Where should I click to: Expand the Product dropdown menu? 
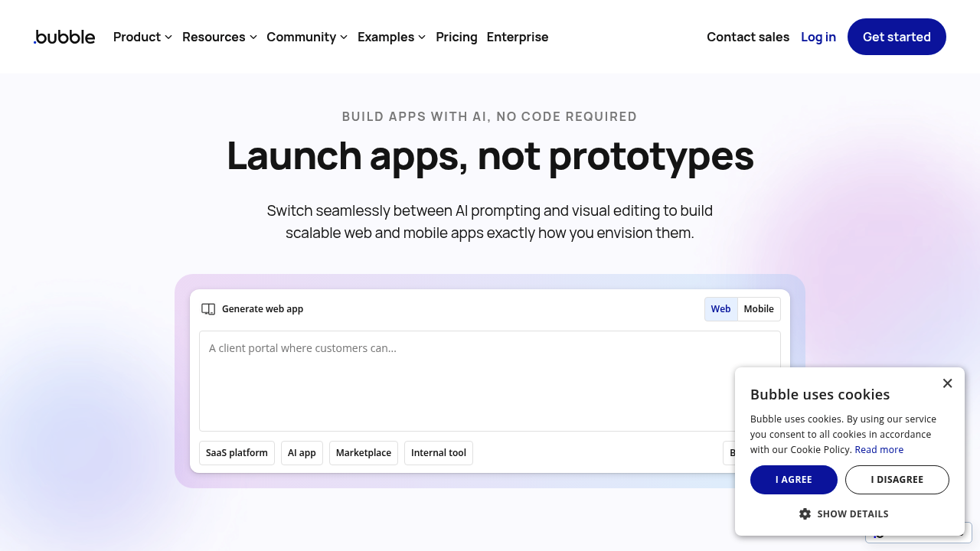tap(143, 37)
